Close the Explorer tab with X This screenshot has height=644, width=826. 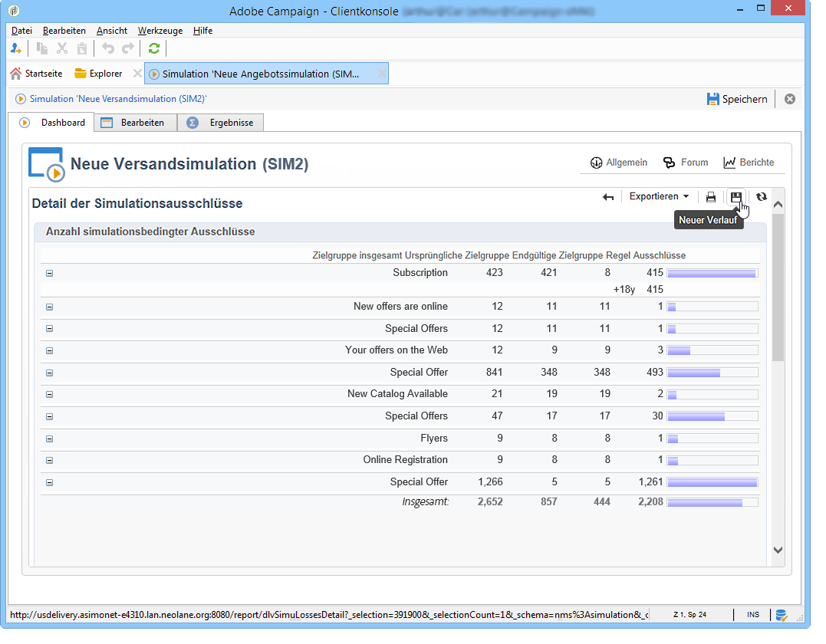pyautogui.click(x=137, y=74)
